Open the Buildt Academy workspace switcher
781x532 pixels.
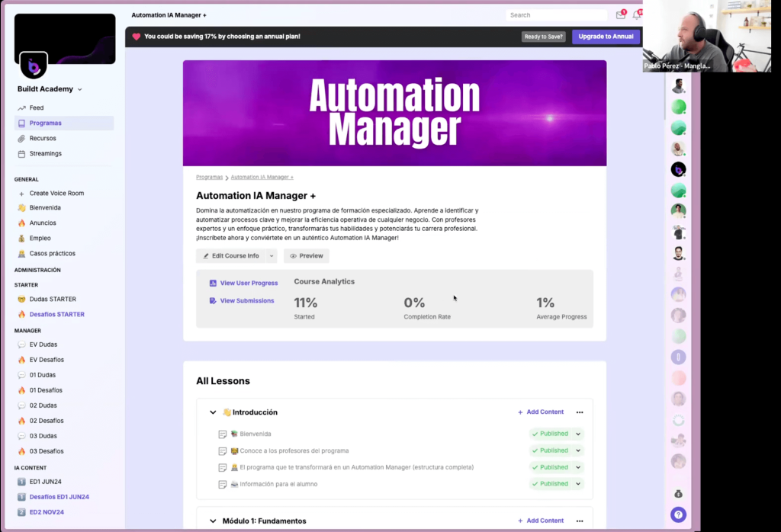point(44,88)
